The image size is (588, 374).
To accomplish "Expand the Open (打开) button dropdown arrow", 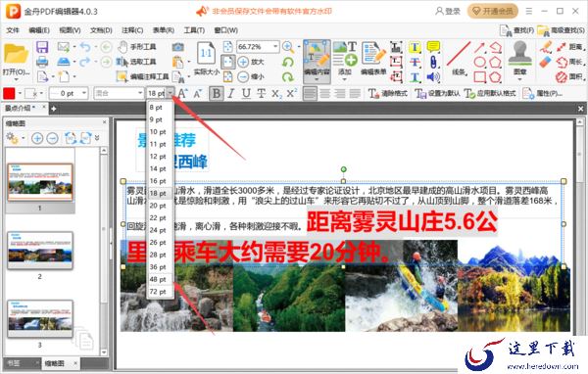I will coord(16,80).
